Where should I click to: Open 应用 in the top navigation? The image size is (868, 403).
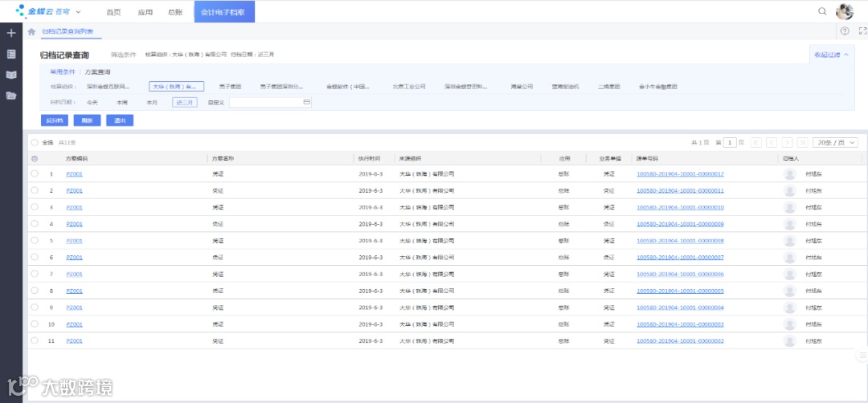click(x=145, y=12)
